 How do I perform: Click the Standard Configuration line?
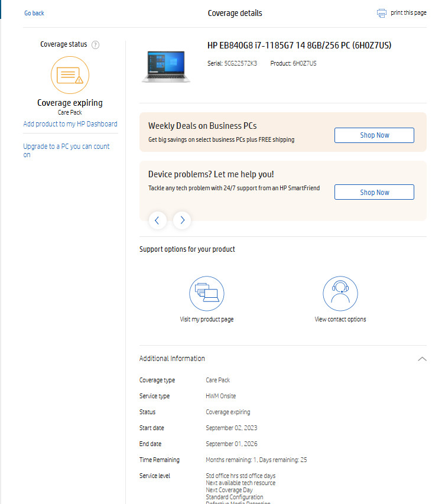pyautogui.click(x=235, y=497)
